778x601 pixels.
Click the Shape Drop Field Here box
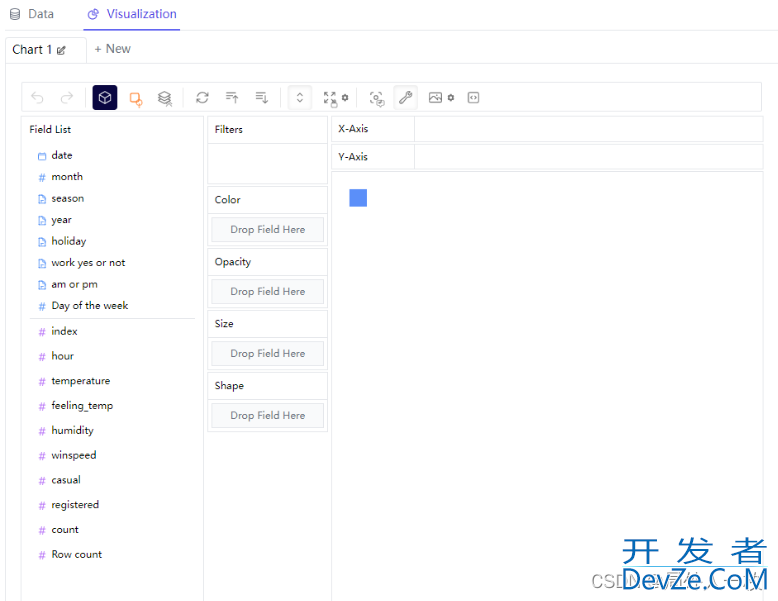[x=267, y=415]
